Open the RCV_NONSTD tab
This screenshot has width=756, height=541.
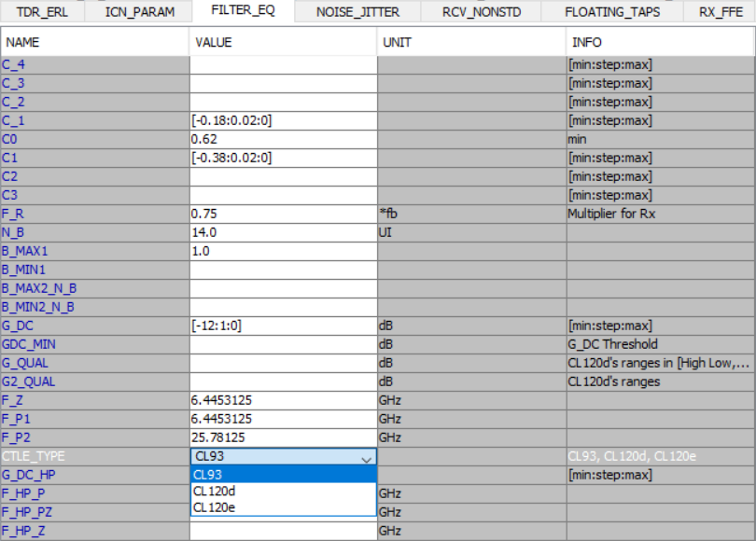tap(482, 11)
